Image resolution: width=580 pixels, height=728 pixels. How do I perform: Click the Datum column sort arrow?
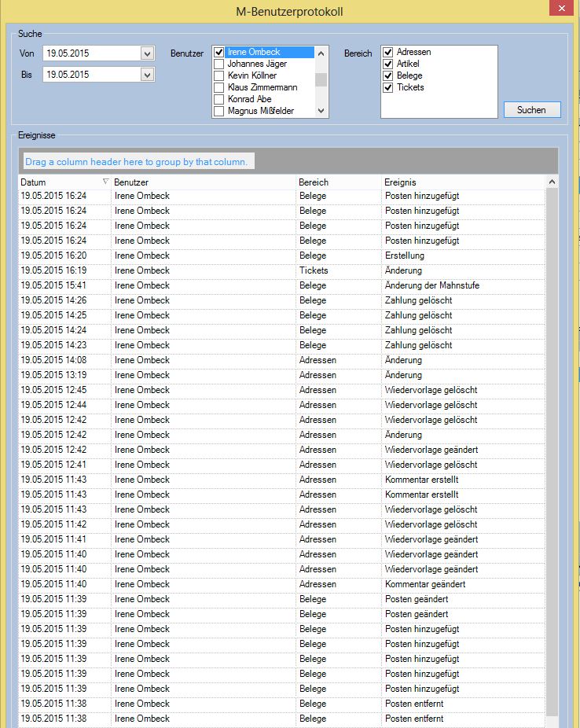pyautogui.click(x=105, y=182)
